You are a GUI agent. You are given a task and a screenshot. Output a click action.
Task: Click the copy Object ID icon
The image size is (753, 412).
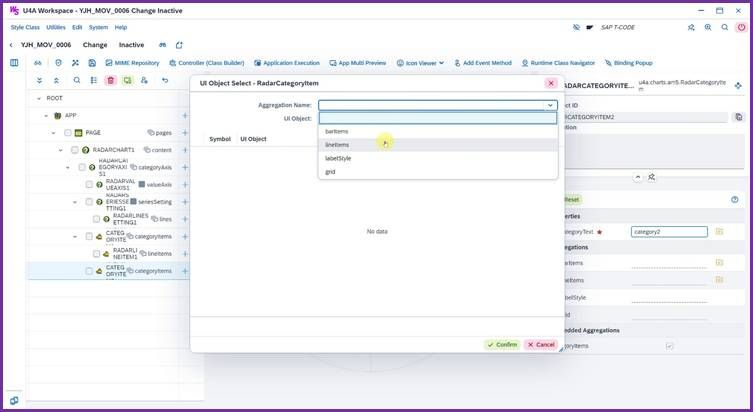(739, 117)
